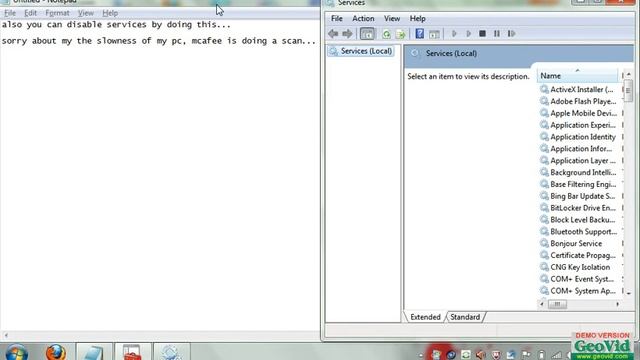
Task: Open Action menu in Services window
Action: [x=363, y=18]
